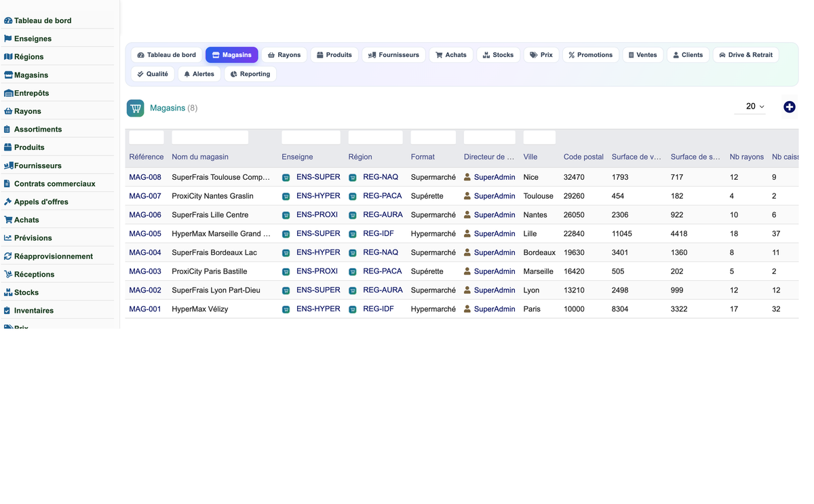Click the Magasins cart header icon

(x=136, y=108)
